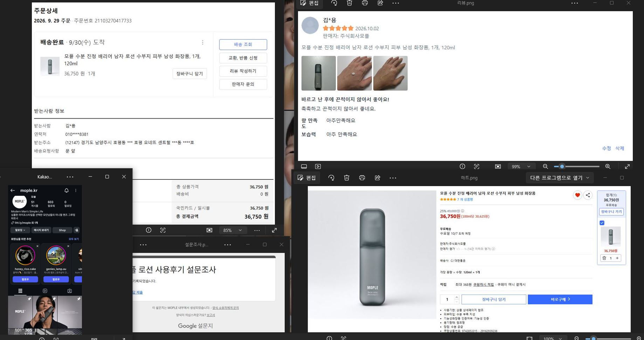The height and width of the screenshot is (340, 644).
Task: Click the product share icon beside heart
Action: tap(588, 195)
